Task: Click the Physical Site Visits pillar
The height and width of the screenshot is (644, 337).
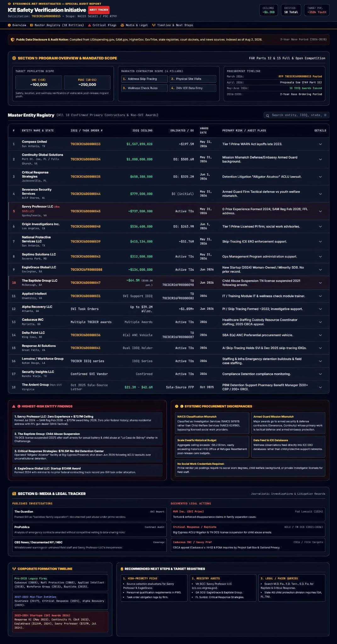Action: point(193,79)
